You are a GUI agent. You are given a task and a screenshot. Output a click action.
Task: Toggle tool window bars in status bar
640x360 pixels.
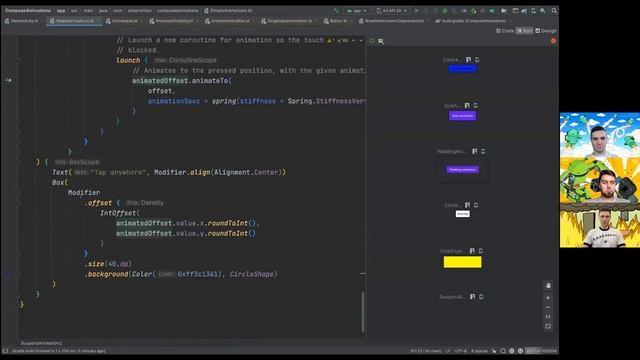pos(5,351)
